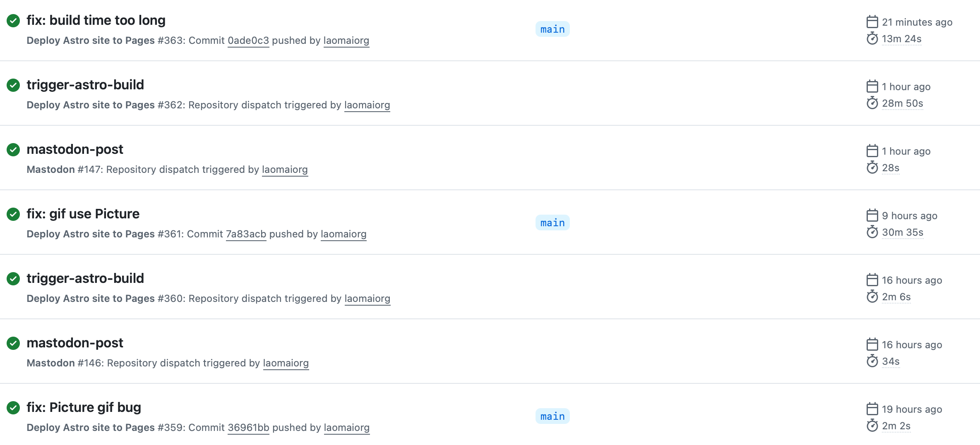Image resolution: width=980 pixels, height=445 pixels.
Task: Click the duration '28m 50s' on run #362
Action: (902, 103)
